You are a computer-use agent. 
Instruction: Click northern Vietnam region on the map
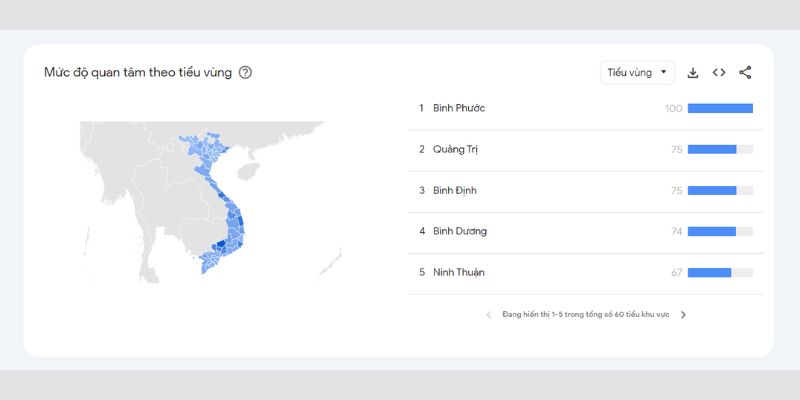204,146
